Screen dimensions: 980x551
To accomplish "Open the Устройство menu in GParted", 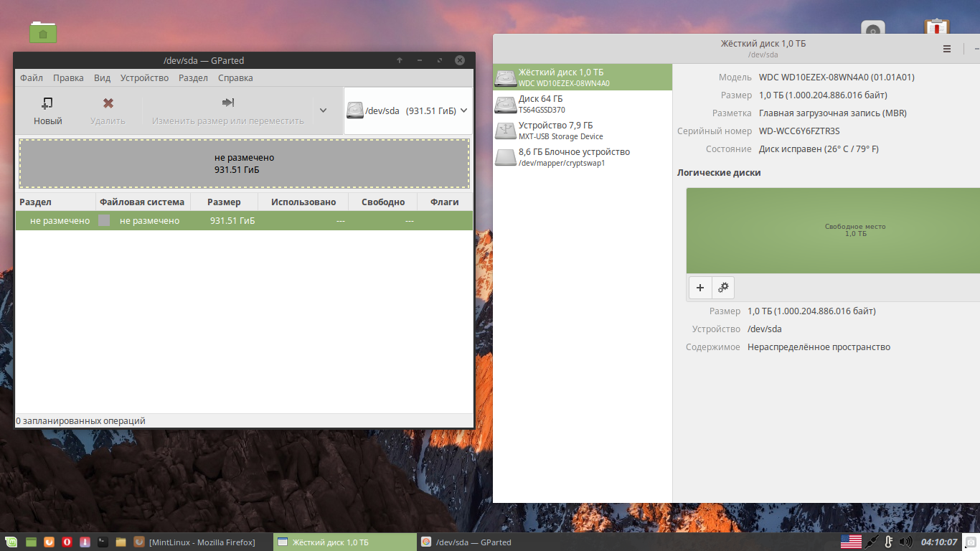I will pyautogui.click(x=144, y=78).
